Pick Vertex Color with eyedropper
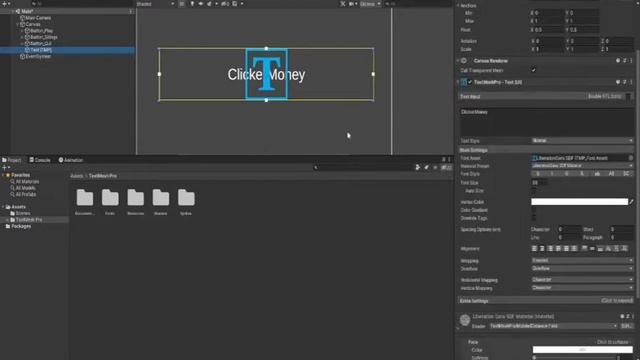The width and height of the screenshot is (640, 360). point(631,202)
